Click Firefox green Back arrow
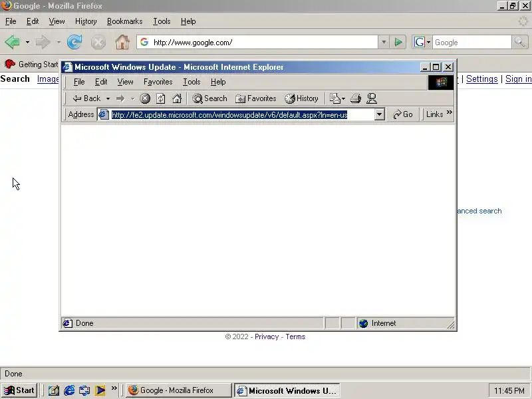This screenshot has height=399, width=532. (12, 43)
